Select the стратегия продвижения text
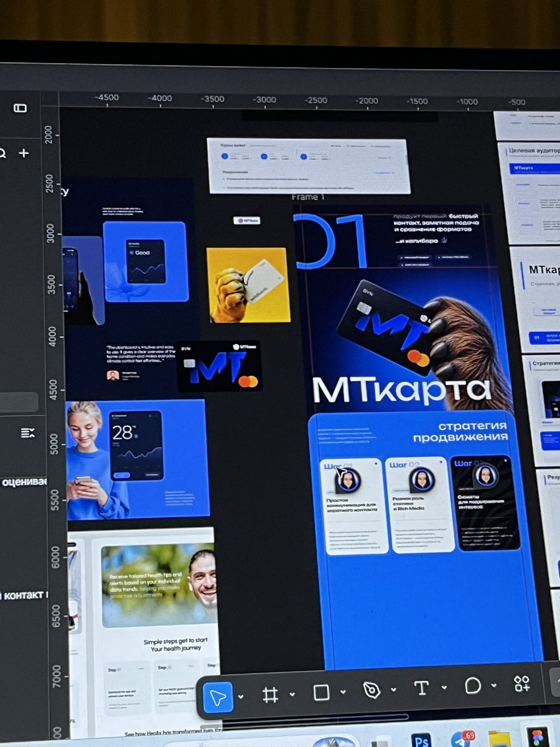 [x=460, y=431]
